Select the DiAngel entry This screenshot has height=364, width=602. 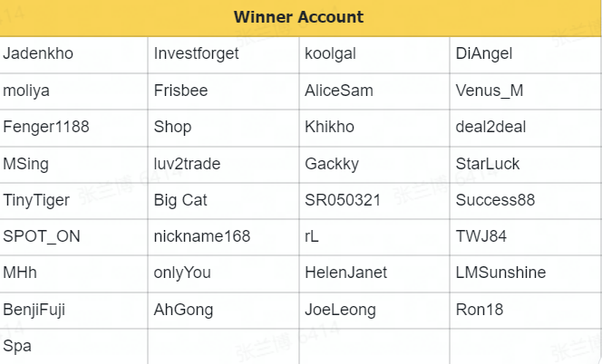tap(484, 53)
